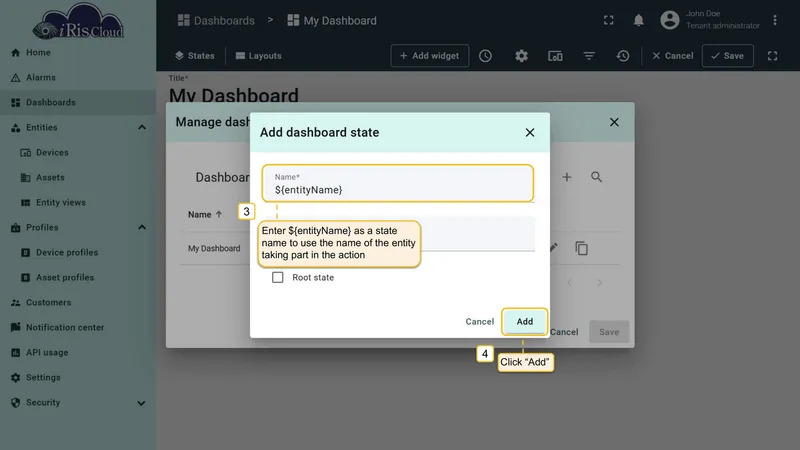Open entity aliases icon
Image resolution: width=800 pixels, height=450 pixels.
pos(555,56)
